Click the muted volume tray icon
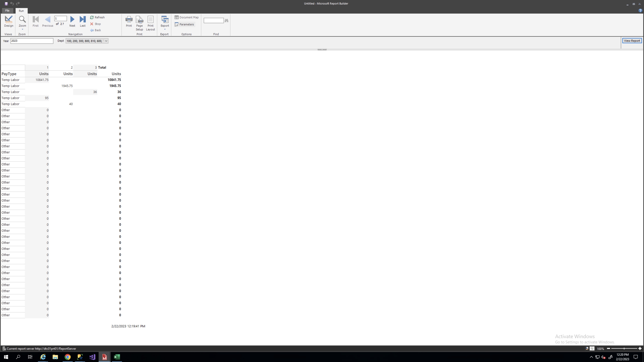644x362 pixels. click(603, 357)
